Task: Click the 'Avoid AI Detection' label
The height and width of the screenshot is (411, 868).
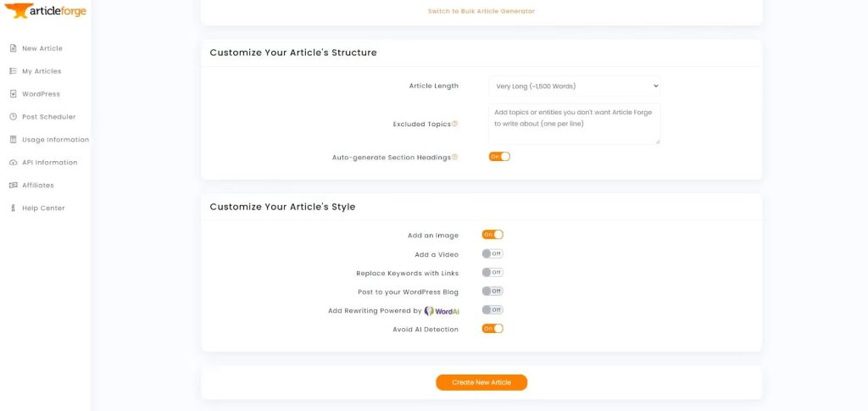Action: [x=426, y=330]
